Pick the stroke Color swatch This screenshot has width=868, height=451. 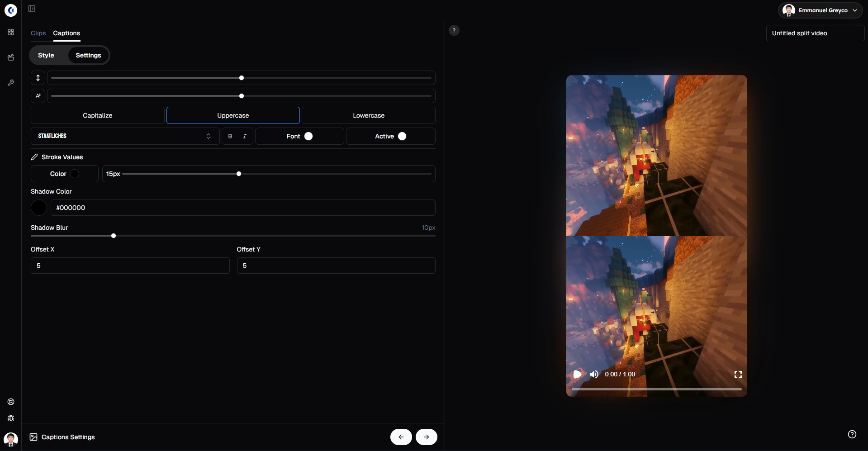coord(75,174)
